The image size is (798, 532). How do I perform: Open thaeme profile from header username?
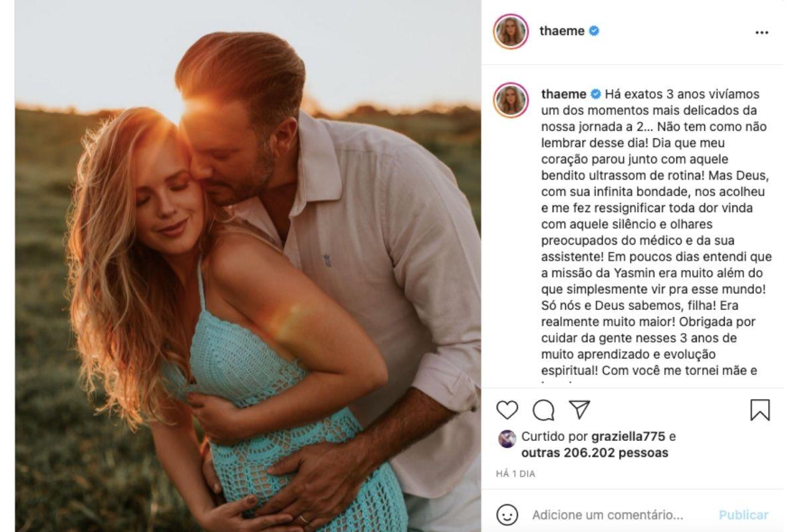coord(562,31)
